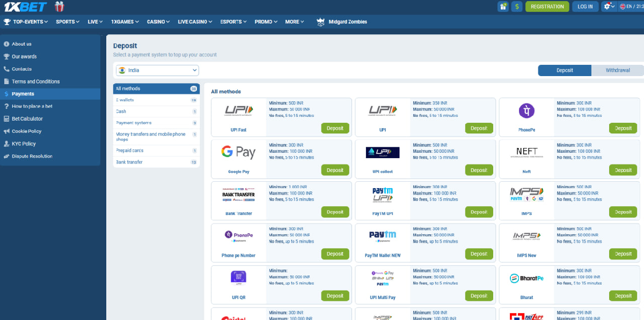The width and height of the screenshot is (644, 320).
Task: Click Deposit for PhonePe
Action: click(x=623, y=128)
